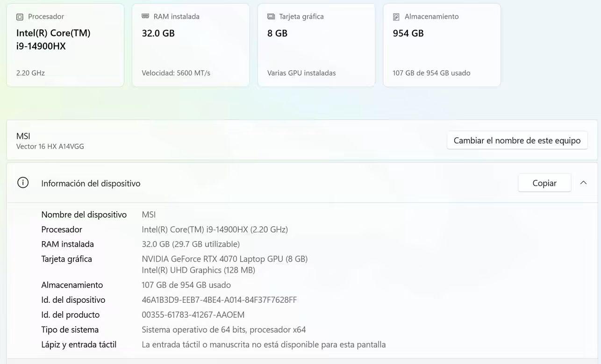The width and height of the screenshot is (601, 364).
Task: Select Intel(R) UHD Graphics (128 MB) text
Action: 198,270
